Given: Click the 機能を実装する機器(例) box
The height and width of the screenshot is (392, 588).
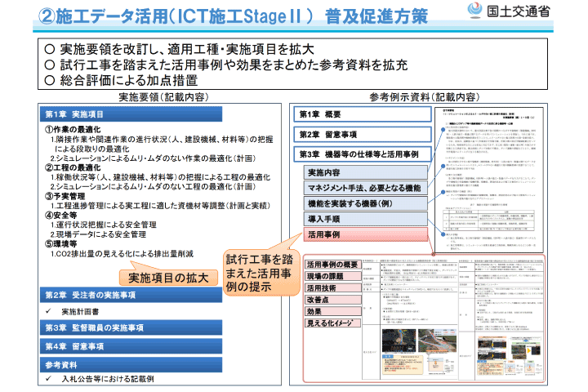Looking at the screenshot, I should coord(366,203).
